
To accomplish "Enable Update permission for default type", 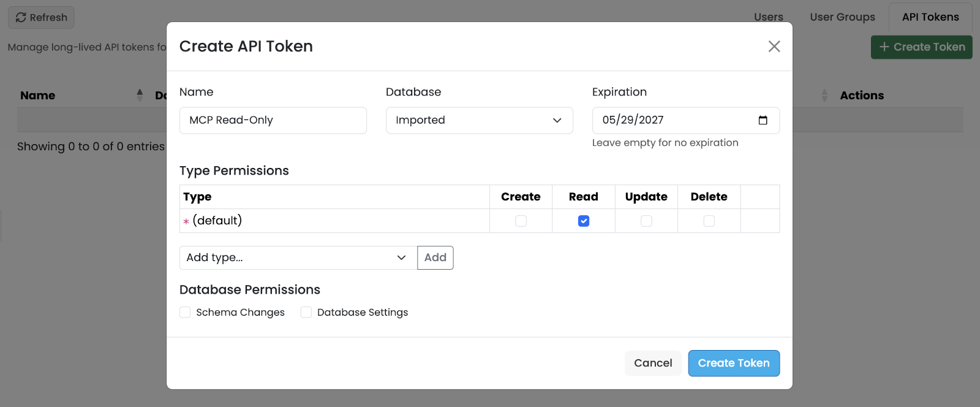I will [646, 221].
